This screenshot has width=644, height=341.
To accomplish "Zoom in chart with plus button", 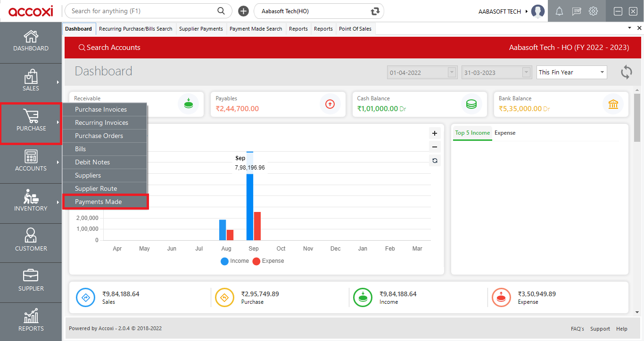I will click(x=435, y=133).
